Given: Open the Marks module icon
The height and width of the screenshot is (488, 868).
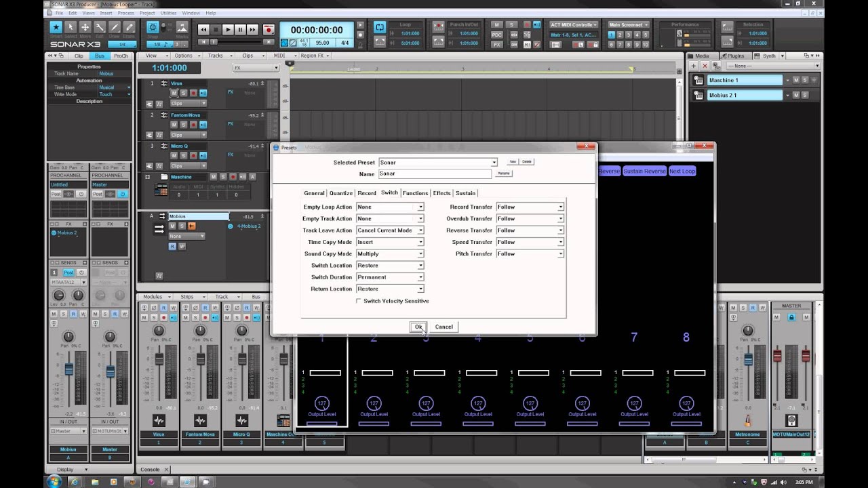Looking at the screenshot, I should pos(182,28).
